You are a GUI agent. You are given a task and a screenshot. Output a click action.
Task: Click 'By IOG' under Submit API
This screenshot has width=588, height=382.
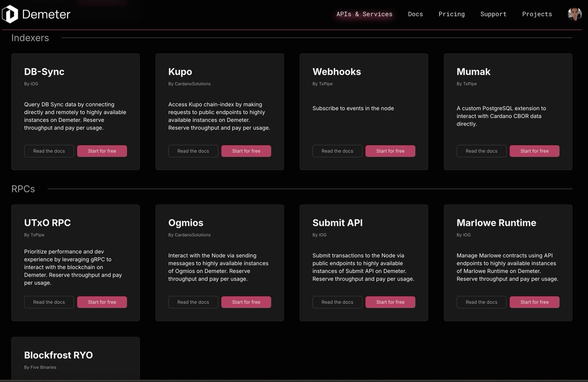click(x=319, y=235)
